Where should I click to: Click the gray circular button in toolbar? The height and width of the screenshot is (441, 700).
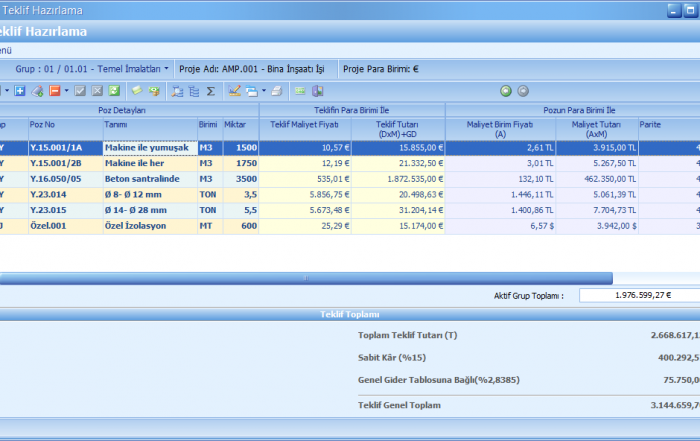[x=523, y=91]
